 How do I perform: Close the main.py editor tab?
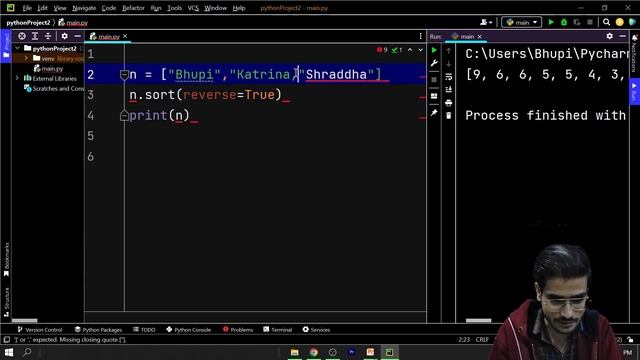[125, 36]
